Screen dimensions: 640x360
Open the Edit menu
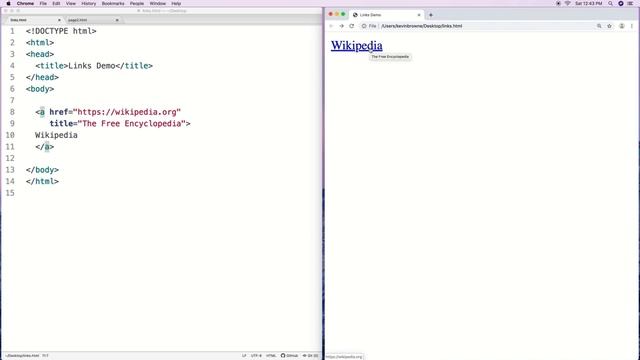pos(56,3)
